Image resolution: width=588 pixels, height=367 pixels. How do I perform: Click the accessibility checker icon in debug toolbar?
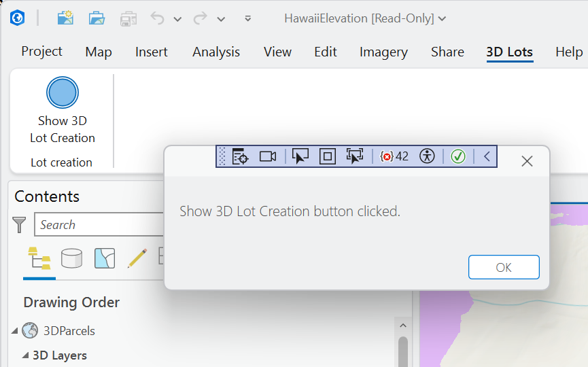(x=427, y=156)
